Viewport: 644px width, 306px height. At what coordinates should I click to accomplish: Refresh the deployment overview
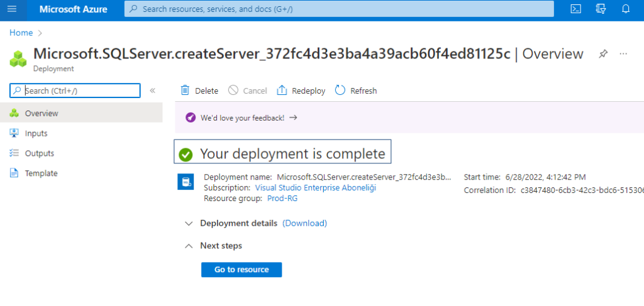tap(356, 90)
